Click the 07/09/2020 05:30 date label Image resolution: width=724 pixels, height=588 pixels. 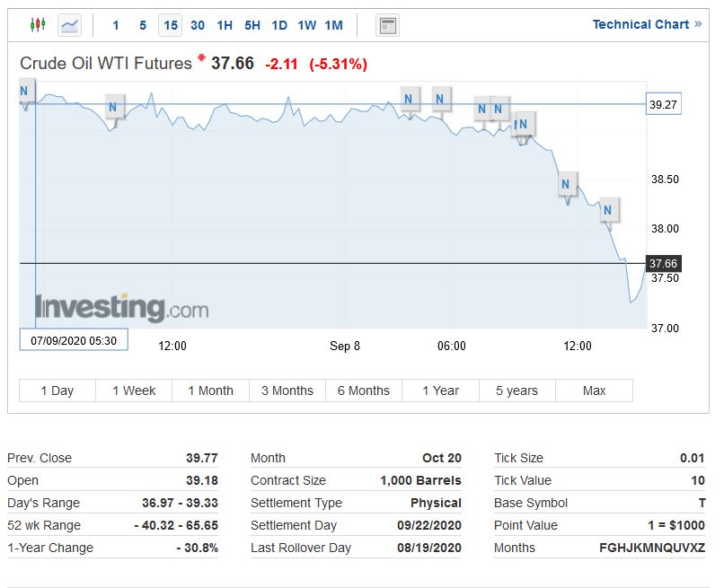(74, 340)
